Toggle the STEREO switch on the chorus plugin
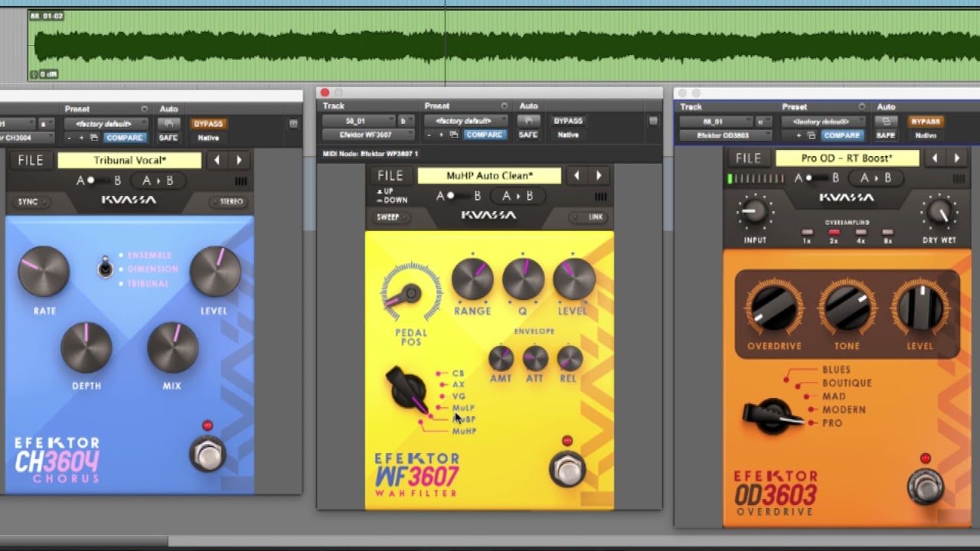 click(x=227, y=202)
